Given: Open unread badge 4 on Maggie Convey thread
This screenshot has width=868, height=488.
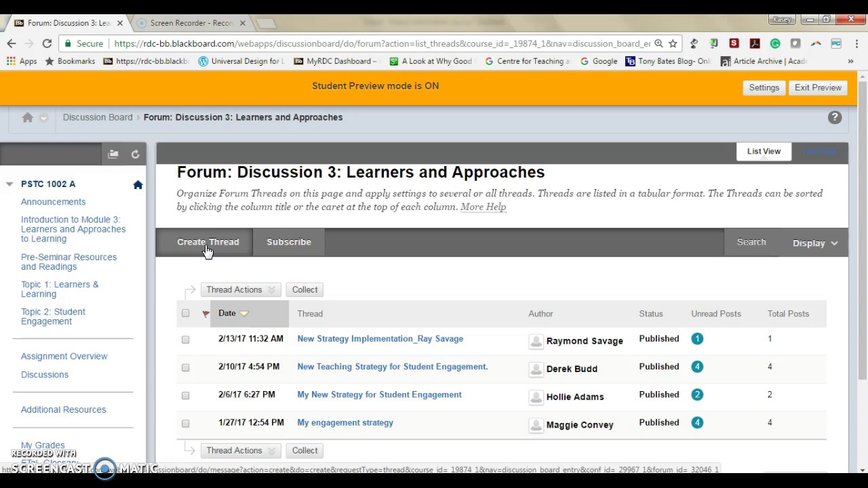Looking at the screenshot, I should pyautogui.click(x=697, y=422).
